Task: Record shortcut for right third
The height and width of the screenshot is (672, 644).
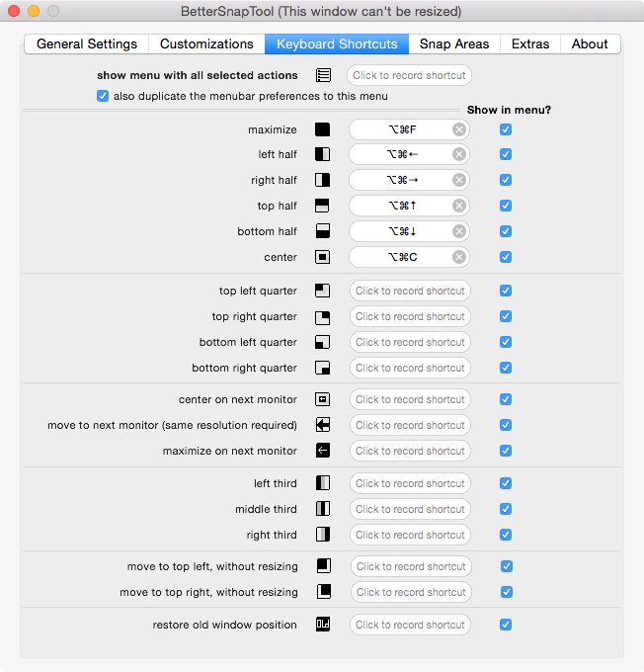Action: pyautogui.click(x=410, y=535)
